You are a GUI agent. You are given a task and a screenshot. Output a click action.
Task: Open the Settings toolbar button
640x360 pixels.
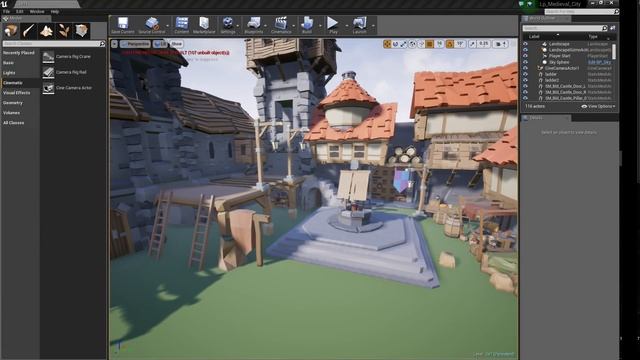point(227,25)
